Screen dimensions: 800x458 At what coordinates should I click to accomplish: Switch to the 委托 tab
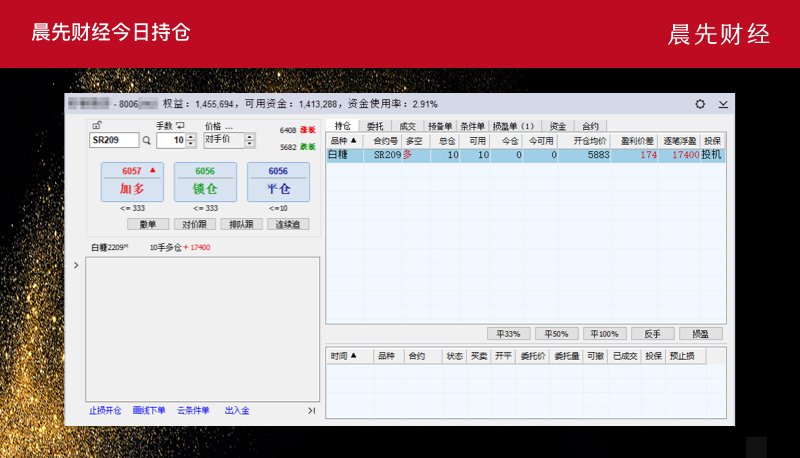pos(375,127)
